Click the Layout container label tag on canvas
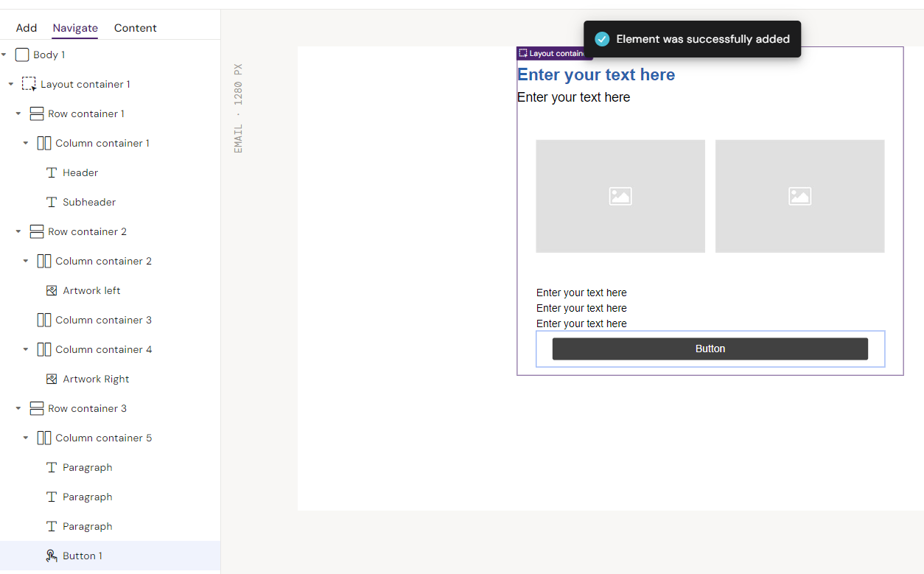 [x=551, y=53]
